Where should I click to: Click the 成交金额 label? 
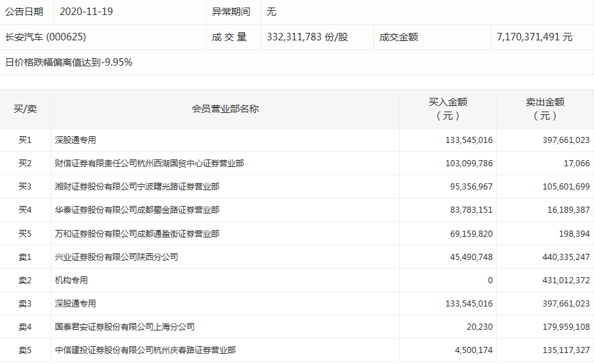398,37
